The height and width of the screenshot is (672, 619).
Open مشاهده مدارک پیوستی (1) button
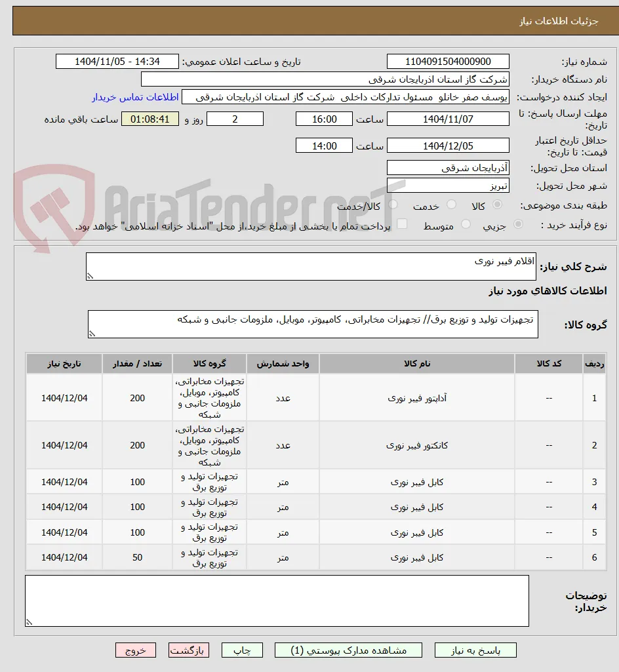pos(348,650)
